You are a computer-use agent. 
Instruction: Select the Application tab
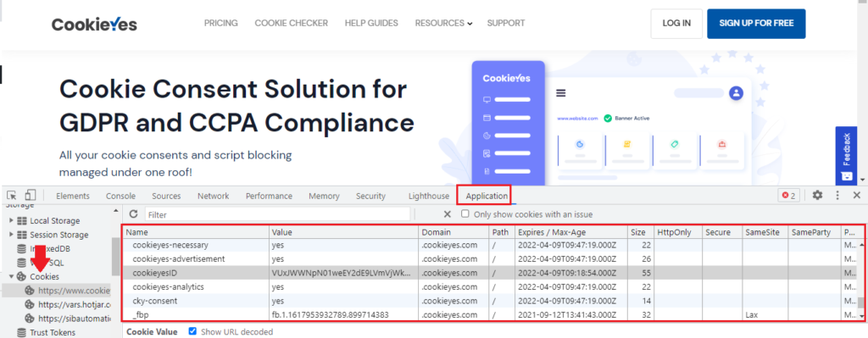[487, 196]
